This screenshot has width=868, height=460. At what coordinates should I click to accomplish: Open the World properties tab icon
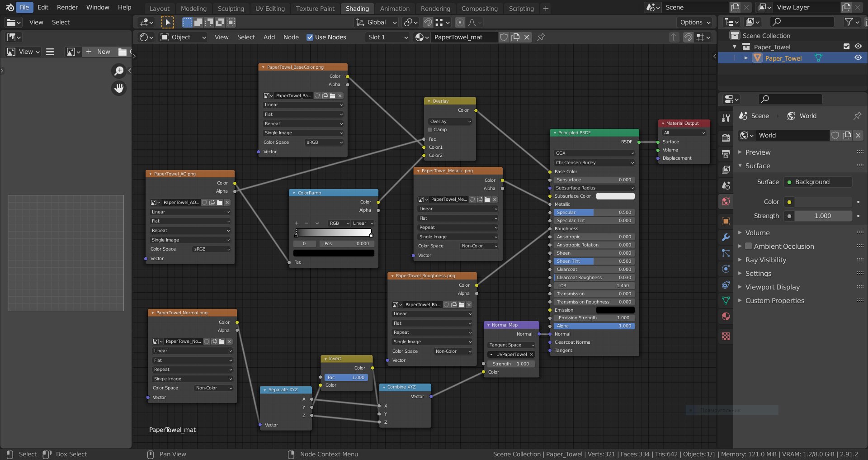(726, 201)
